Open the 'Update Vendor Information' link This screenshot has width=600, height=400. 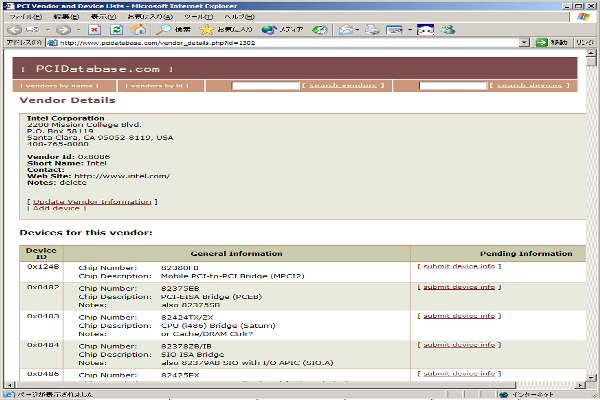[x=92, y=202]
